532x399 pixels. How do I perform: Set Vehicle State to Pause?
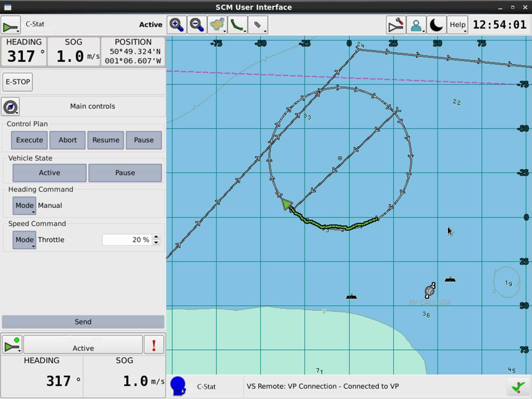point(125,173)
